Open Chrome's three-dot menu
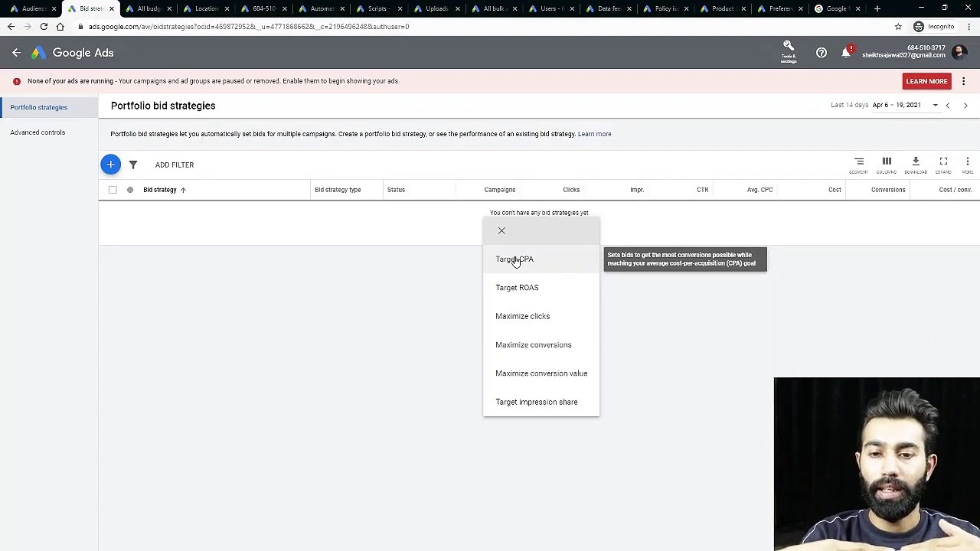980x551 pixels. tap(969, 26)
